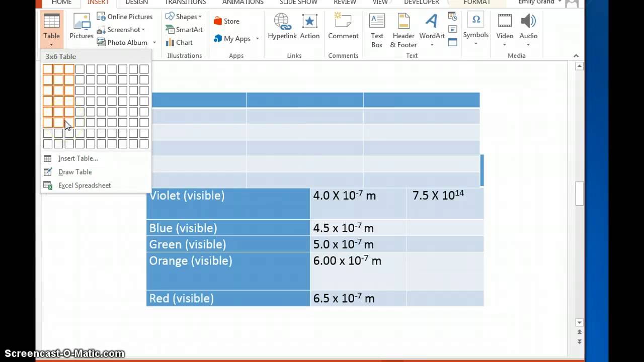Viewport: 644px width, 362px height.
Task: Open the Symbols group
Action: pos(475,29)
